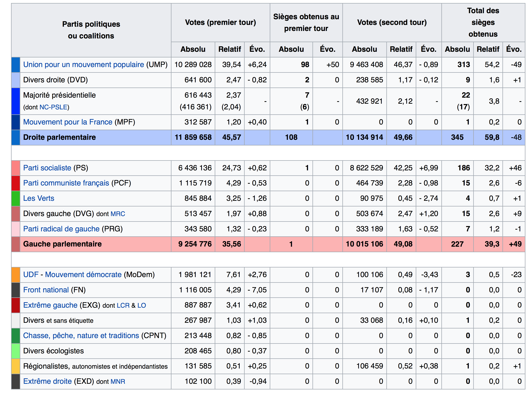Click the Régionalistes, autonomistes et indépendantistes label
Screen dimensions: 532x398
click(x=95, y=366)
